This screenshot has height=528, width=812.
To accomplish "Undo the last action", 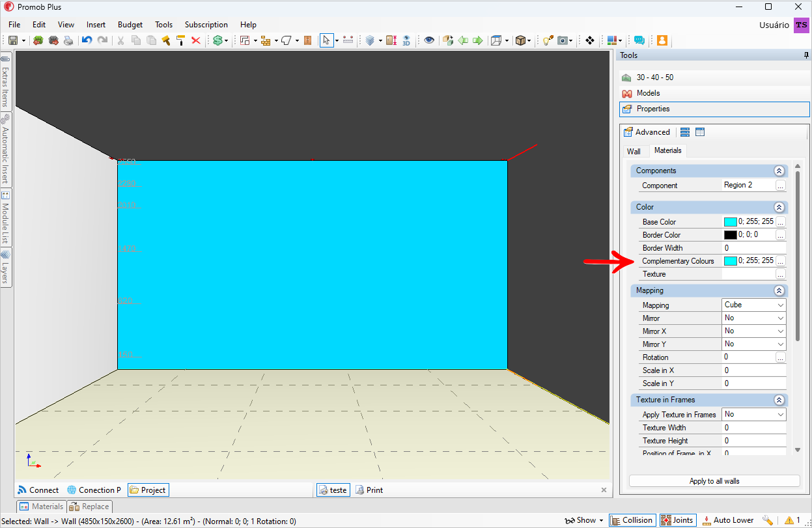I will (87, 40).
